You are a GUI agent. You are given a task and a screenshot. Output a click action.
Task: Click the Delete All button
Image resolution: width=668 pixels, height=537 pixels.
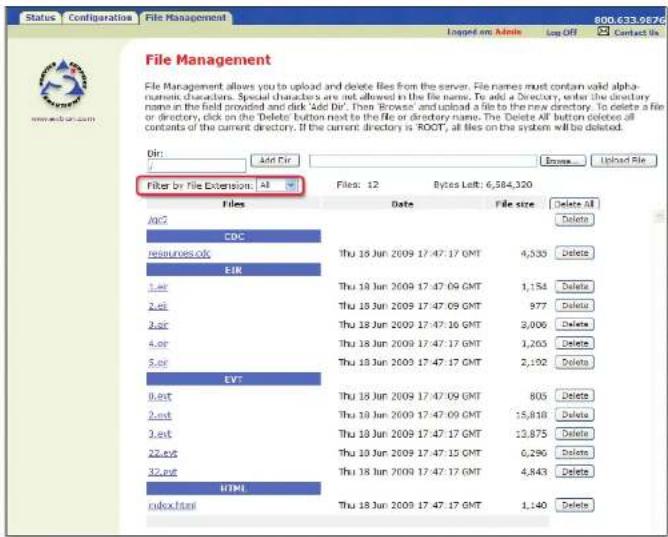(574, 204)
